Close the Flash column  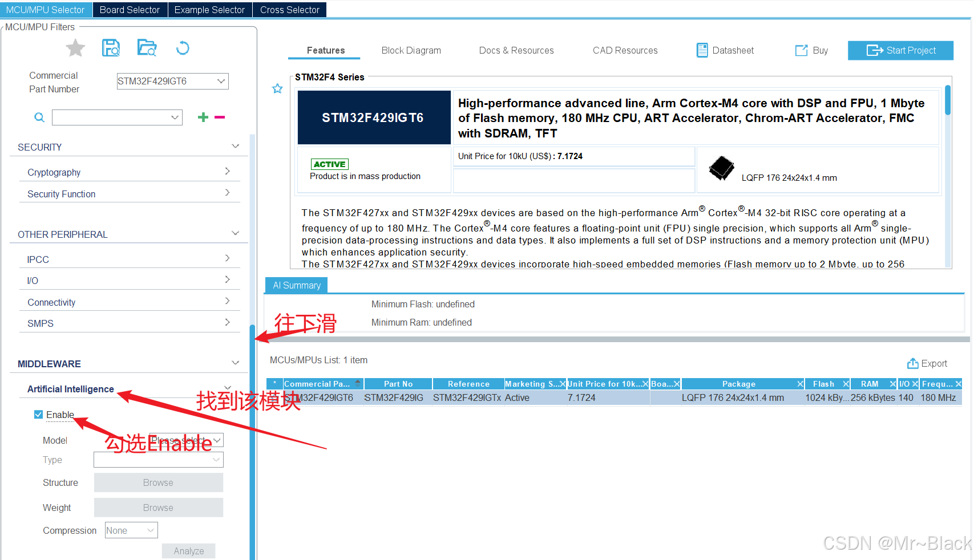846,384
